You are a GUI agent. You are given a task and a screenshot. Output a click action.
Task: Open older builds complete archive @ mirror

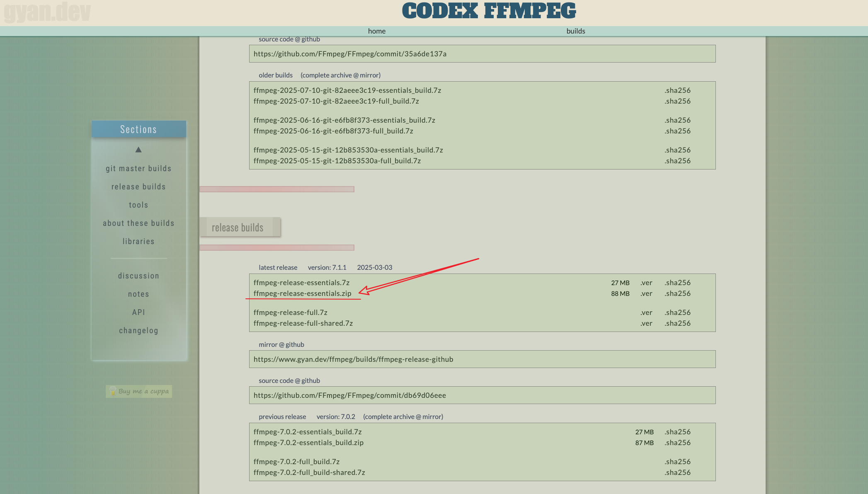[340, 75]
